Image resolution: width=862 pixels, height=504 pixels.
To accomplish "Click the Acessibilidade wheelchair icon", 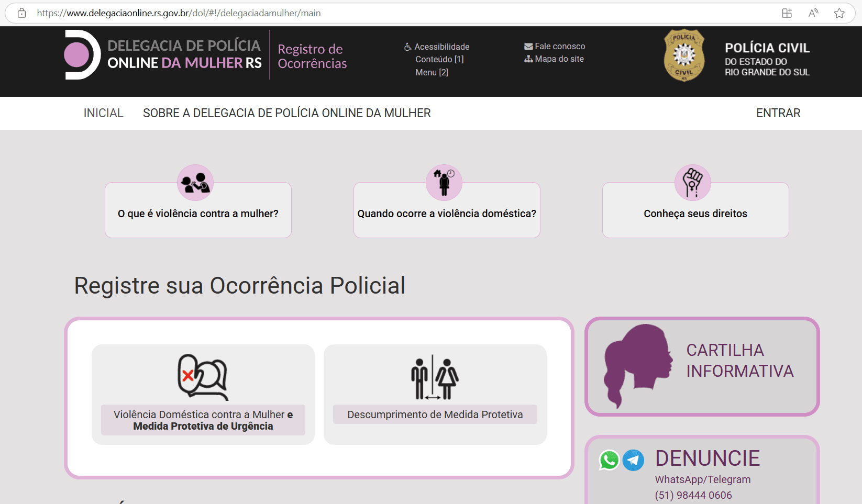I will coord(408,47).
